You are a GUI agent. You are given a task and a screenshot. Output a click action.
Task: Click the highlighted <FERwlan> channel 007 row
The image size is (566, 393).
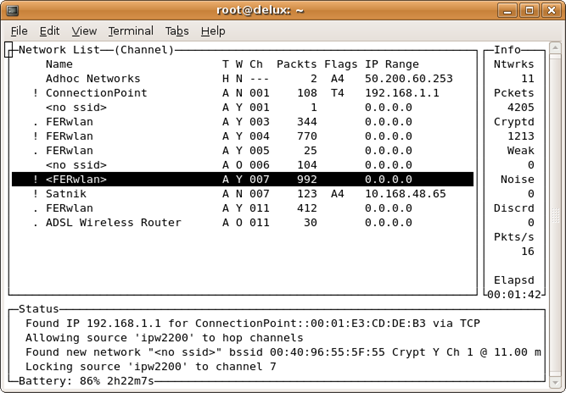(x=243, y=179)
